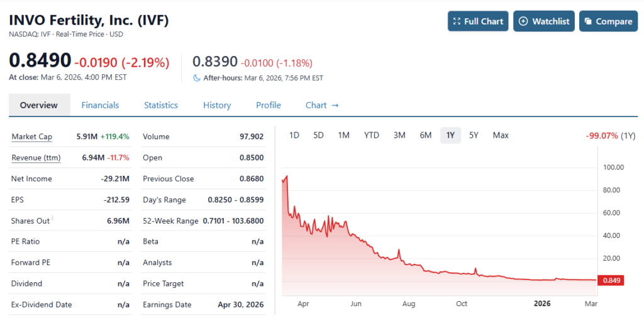
Task: Click the Compare button
Action: pyautogui.click(x=608, y=21)
